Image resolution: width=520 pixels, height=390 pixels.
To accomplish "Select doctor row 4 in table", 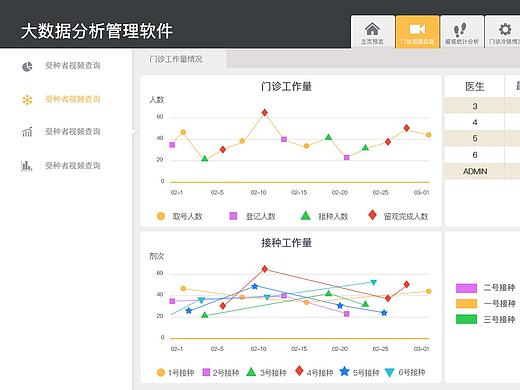I will point(482,123).
